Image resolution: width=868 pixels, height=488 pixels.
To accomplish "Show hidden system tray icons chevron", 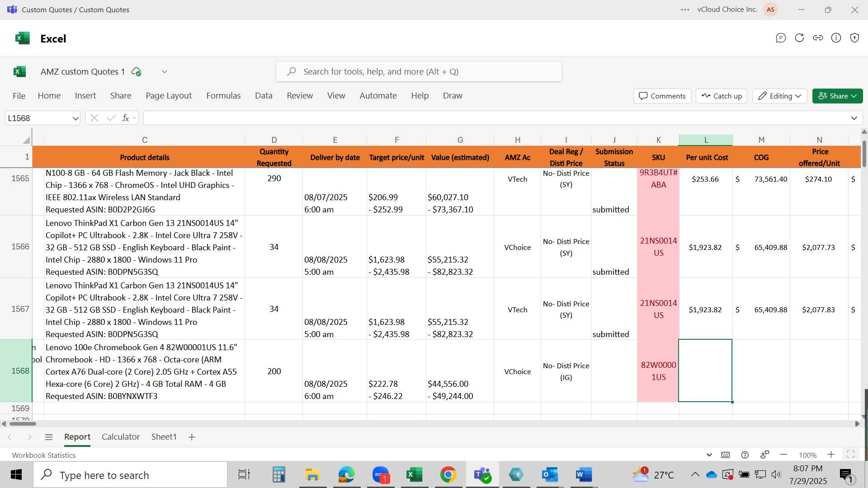I will [x=695, y=474].
